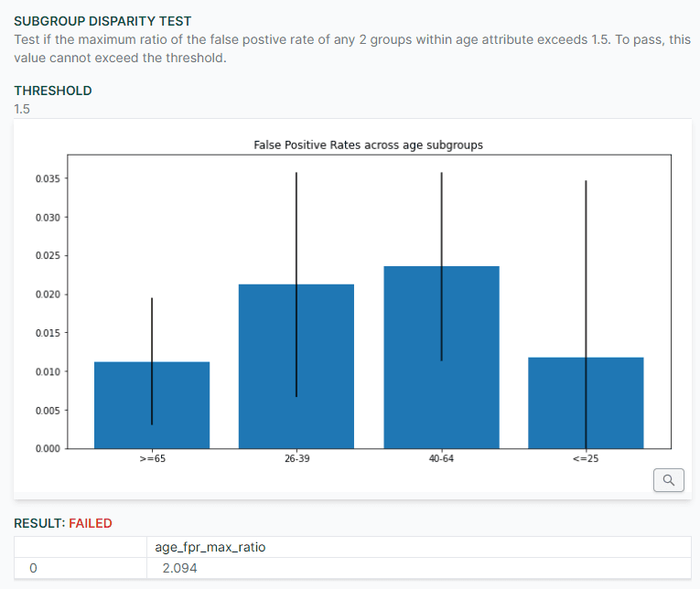Click the red FAILED result text

click(x=91, y=523)
